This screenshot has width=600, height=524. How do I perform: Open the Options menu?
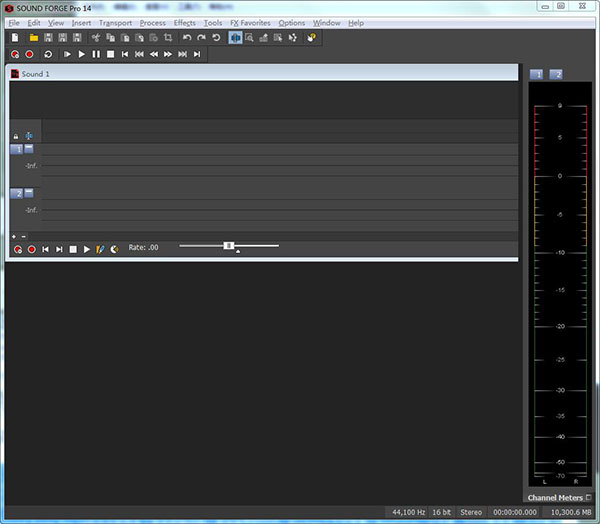coord(292,23)
